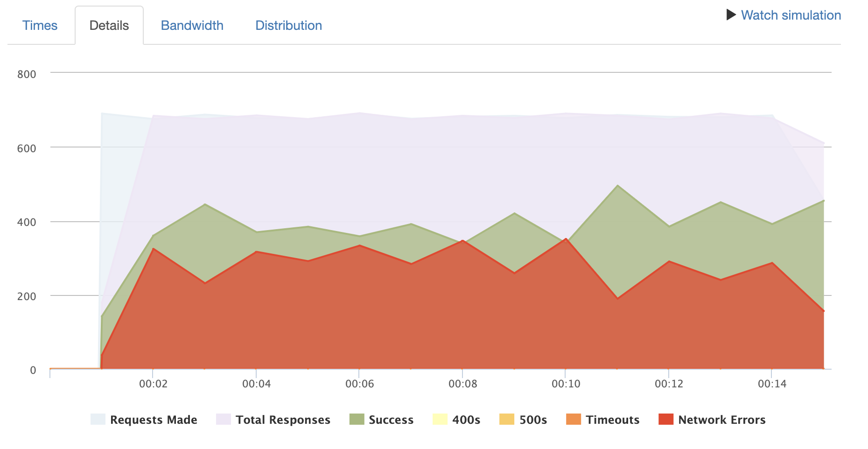This screenshot has height=449, width=868.
Task: Click the 800 y-axis label
Action: tap(27, 74)
